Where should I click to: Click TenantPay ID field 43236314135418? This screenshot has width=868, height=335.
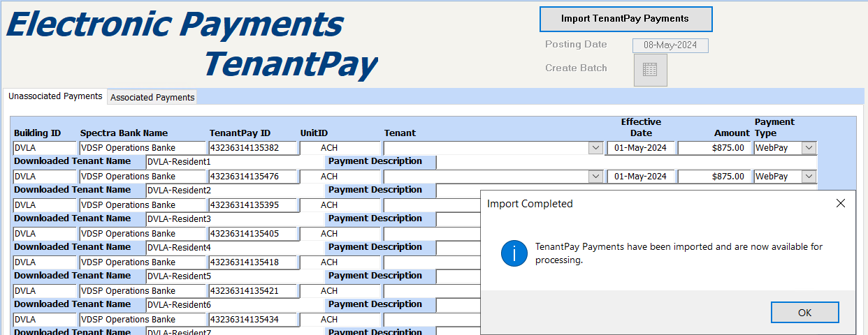click(x=253, y=262)
